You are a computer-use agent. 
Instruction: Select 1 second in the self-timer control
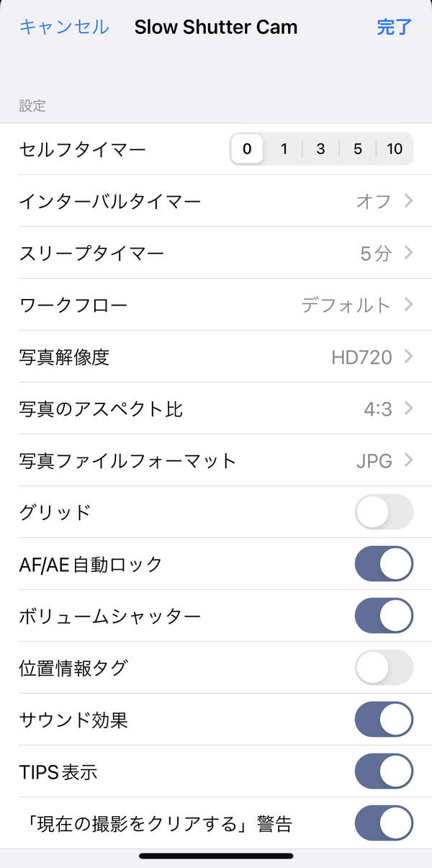tap(284, 149)
